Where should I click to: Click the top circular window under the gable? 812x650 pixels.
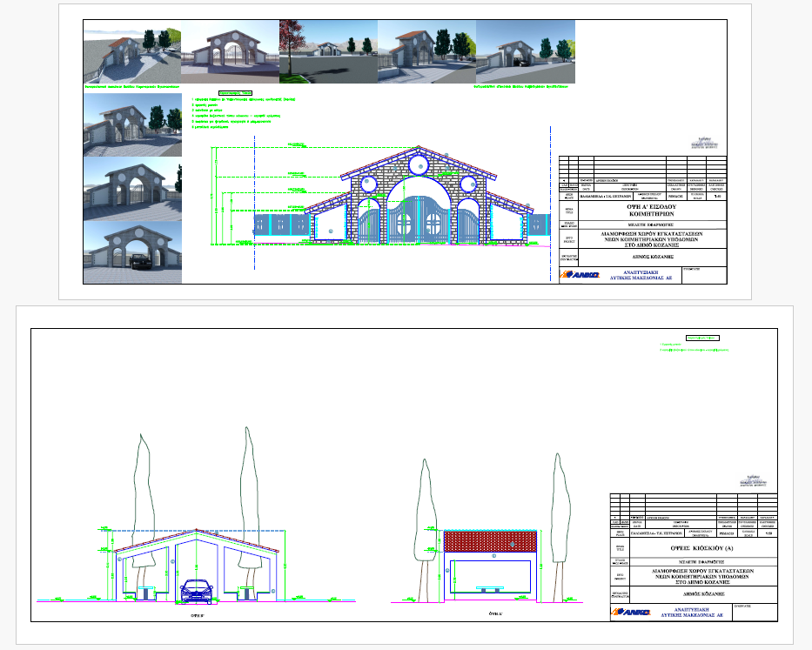(x=420, y=164)
